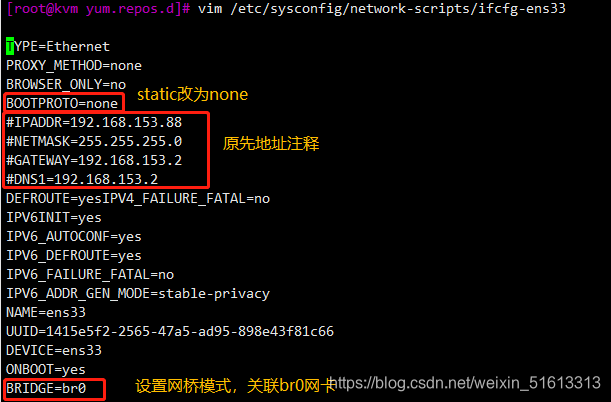Click the BROWSER_ONLY=no line
The image size is (611, 402).
(x=66, y=85)
